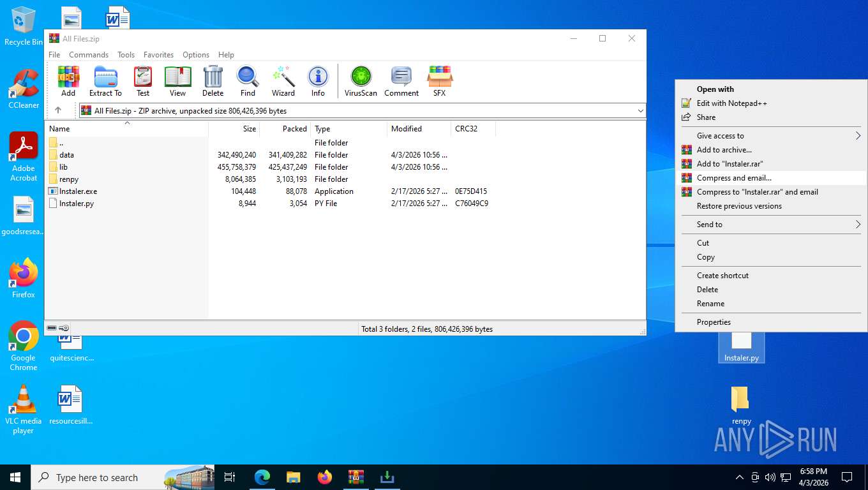Open the File menu

pyautogui.click(x=54, y=55)
